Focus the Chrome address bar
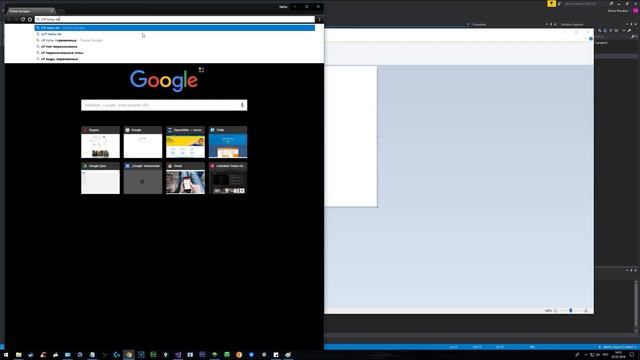 coord(175,19)
